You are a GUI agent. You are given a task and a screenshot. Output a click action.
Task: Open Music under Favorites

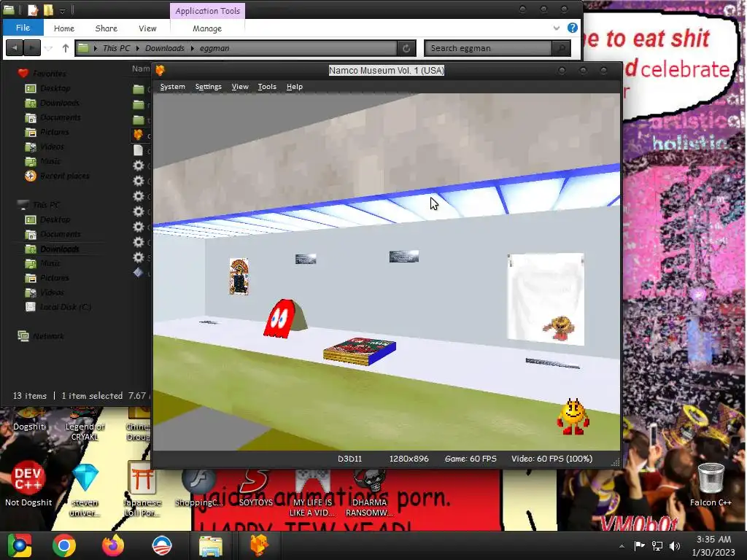coord(50,161)
